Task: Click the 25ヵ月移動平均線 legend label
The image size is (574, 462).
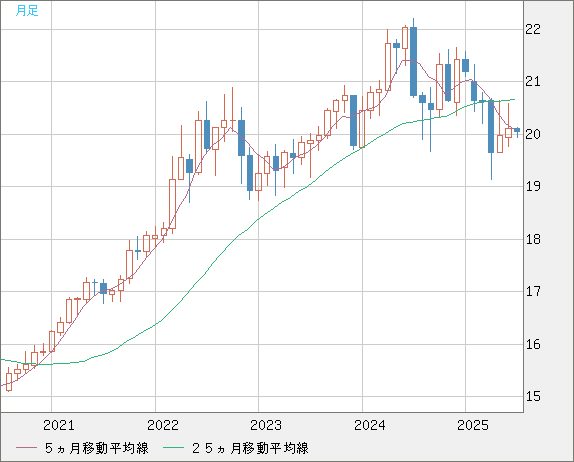Action: point(250,448)
